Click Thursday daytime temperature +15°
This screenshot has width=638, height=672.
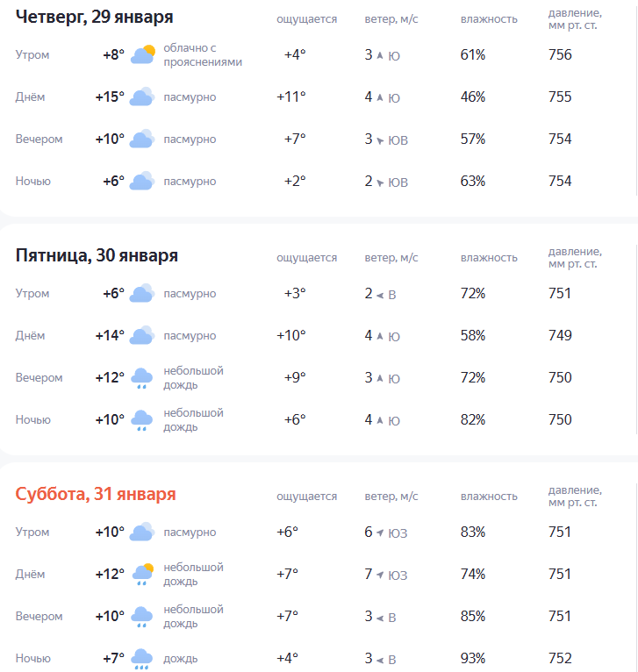[x=110, y=97]
